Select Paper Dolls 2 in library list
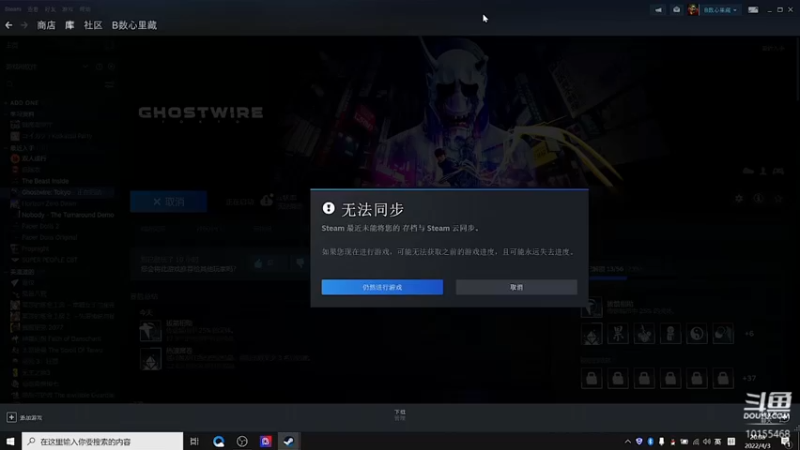 click(40, 226)
